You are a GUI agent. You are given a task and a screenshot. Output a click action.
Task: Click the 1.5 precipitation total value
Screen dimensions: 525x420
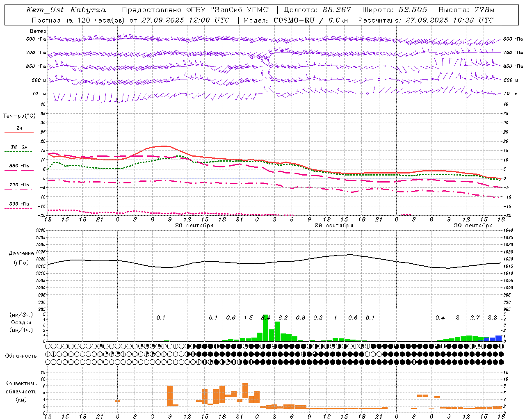(248, 317)
